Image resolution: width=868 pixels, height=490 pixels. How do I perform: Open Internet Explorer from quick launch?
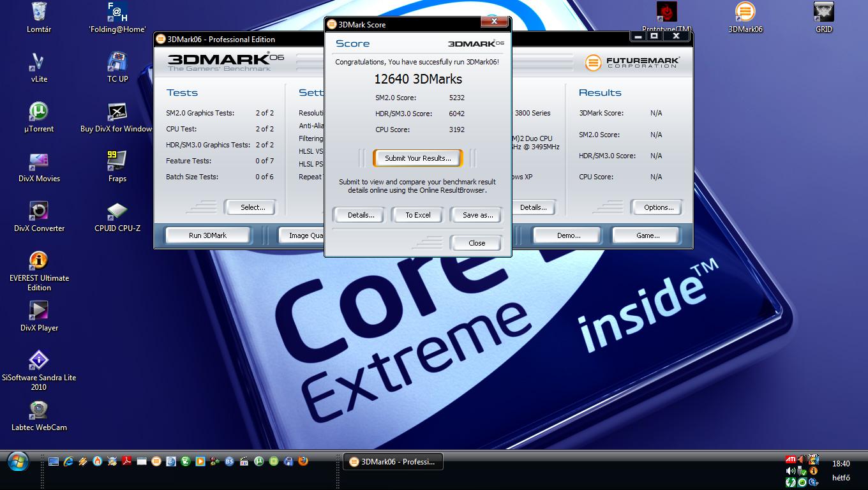[x=68, y=461]
